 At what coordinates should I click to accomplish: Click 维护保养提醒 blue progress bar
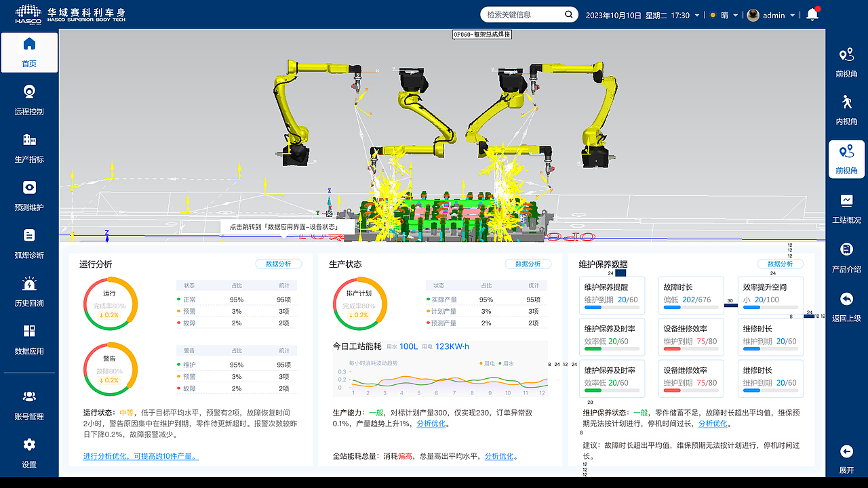(612, 307)
